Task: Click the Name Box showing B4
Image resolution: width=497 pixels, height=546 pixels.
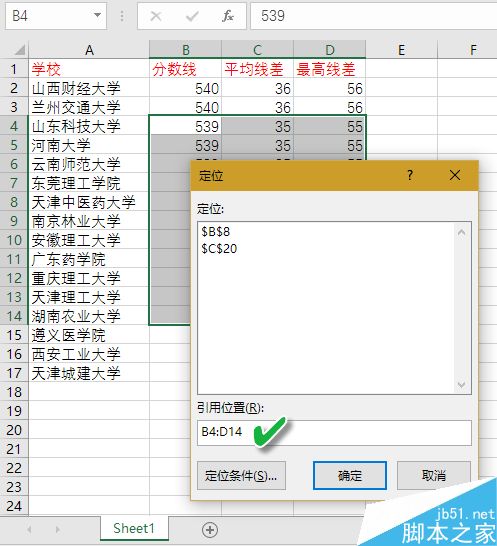Action: coord(56,16)
